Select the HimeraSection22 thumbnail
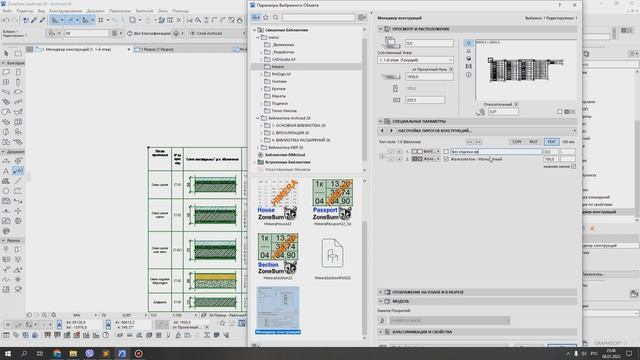The image size is (640, 360). [278, 257]
